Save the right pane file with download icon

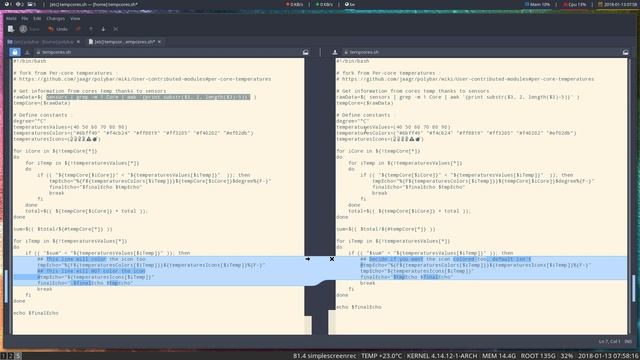coord(335,52)
